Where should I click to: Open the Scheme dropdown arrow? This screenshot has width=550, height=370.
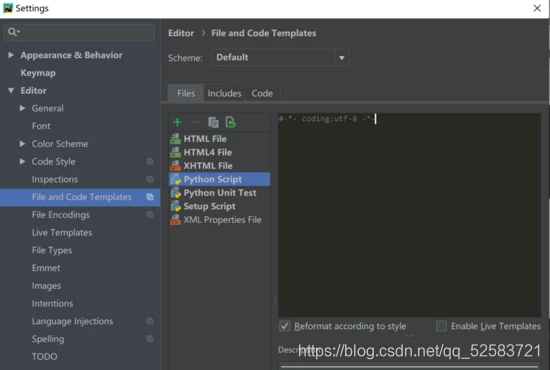[342, 58]
